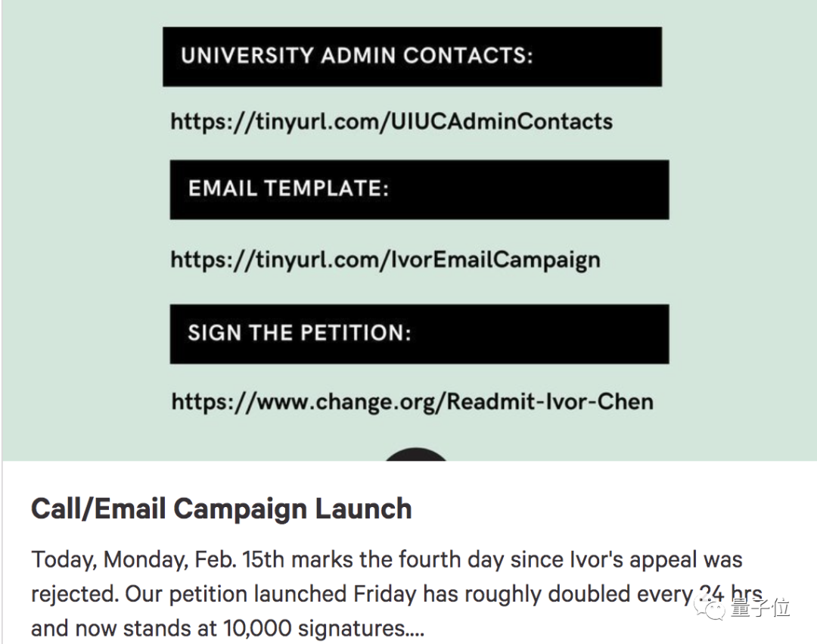
Task: Open the tinyurl IvorEmailCampaign link
Action: point(385,260)
